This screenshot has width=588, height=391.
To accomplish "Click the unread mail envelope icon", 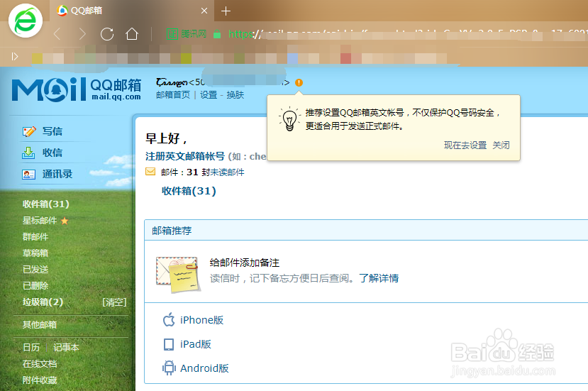I will pos(150,172).
